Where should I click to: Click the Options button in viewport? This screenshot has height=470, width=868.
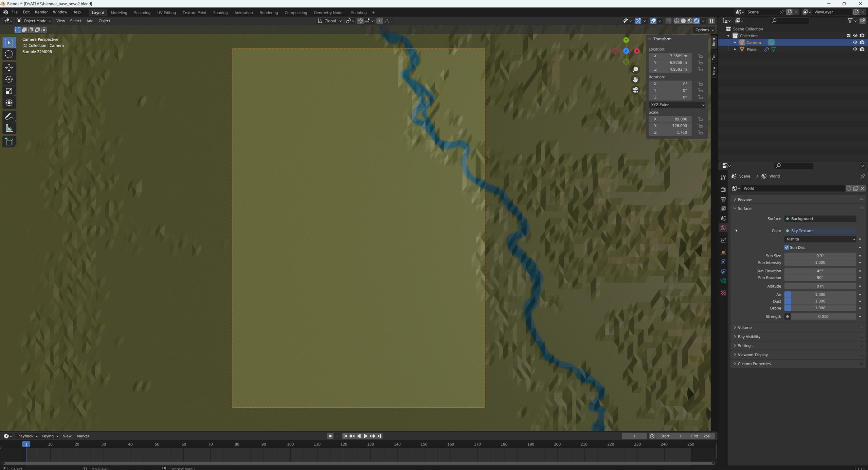point(704,30)
